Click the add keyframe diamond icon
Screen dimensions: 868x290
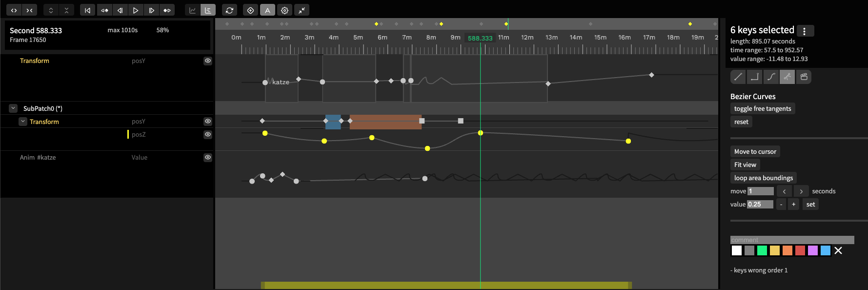250,10
